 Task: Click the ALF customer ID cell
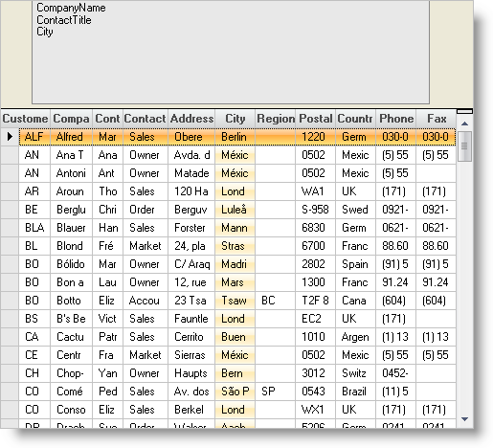34,137
